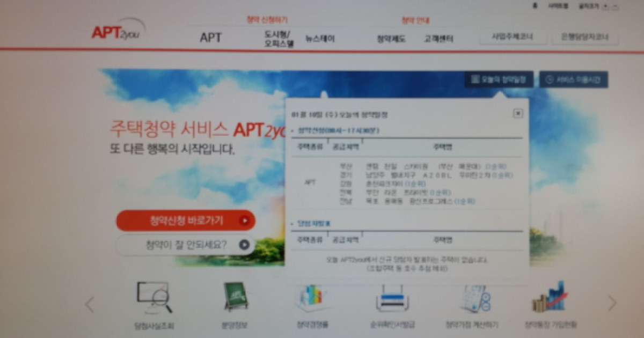This screenshot has height=338, width=644.
Task: Open 1순위 link for 부산 해운대 listing
Action: (495, 166)
